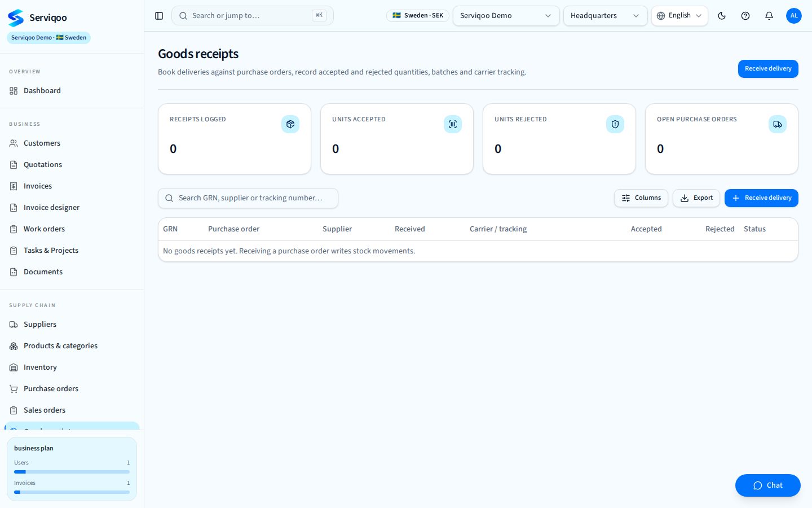
Task: Click the Invoices usage progress bar
Action: click(72, 492)
